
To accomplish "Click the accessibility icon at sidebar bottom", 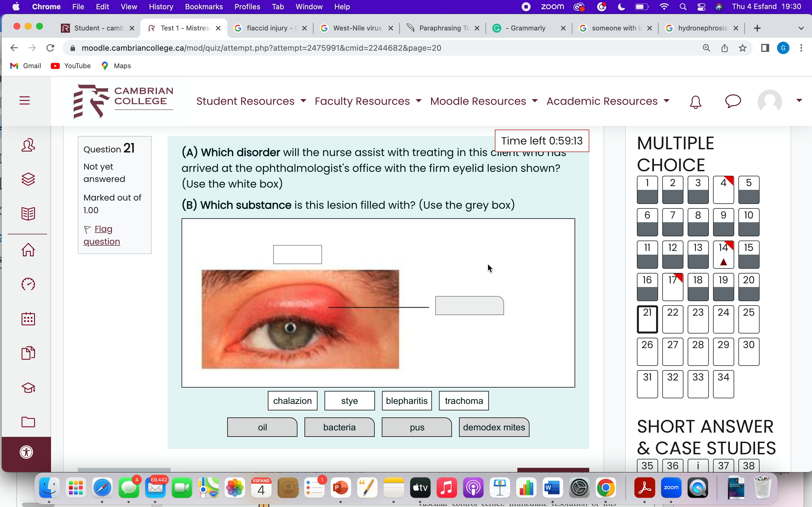I will pyautogui.click(x=27, y=452).
